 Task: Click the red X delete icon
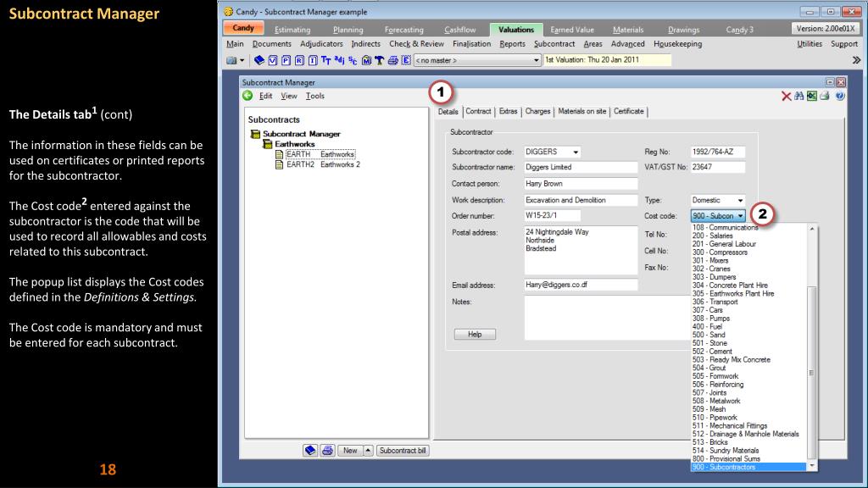[786, 97]
